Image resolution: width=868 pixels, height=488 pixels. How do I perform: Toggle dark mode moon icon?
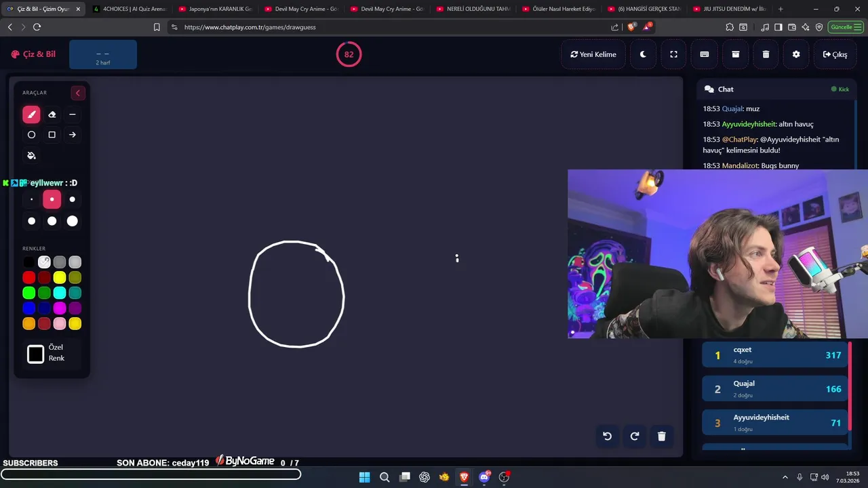tap(643, 54)
